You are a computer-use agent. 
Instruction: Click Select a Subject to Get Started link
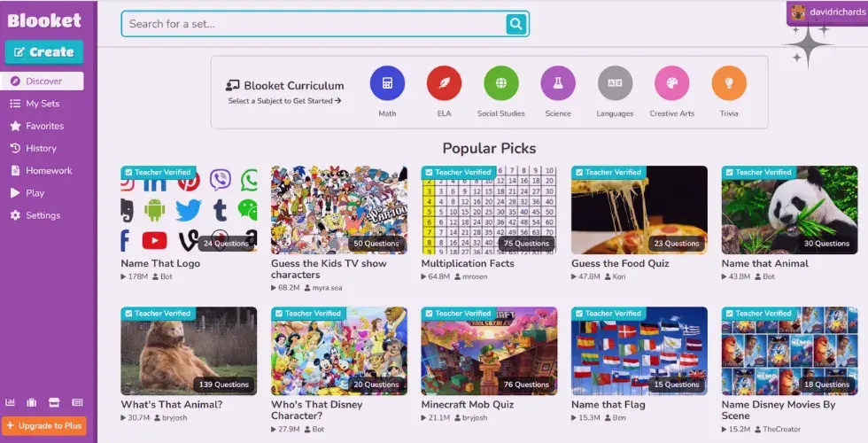click(x=284, y=101)
